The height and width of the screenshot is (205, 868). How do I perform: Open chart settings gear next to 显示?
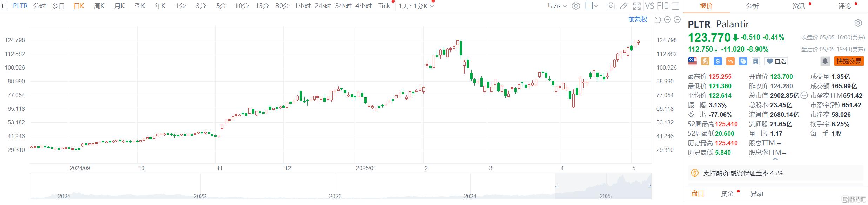(576, 6)
